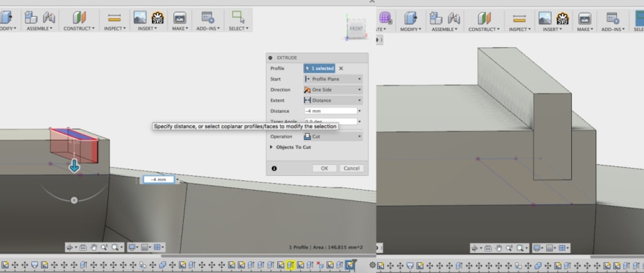Click the Joint icon in the left window
Image resolution: width=644 pixels, height=273 pixels.
point(49,17)
